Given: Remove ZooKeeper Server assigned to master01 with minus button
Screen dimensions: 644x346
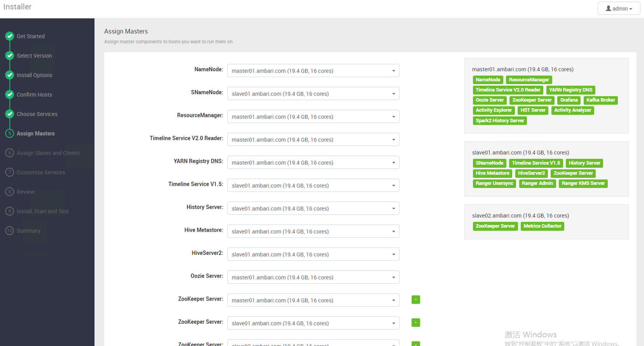Looking at the screenshot, I should (415, 300).
